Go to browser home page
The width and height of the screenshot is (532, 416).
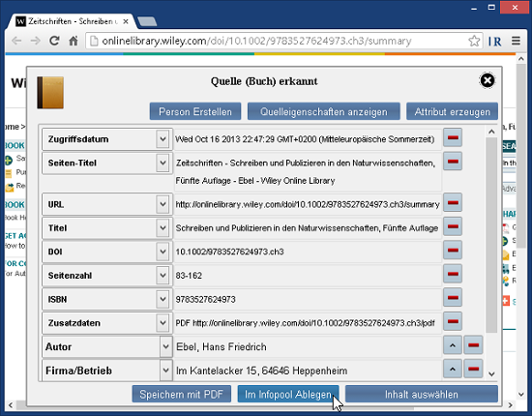pos(74,41)
